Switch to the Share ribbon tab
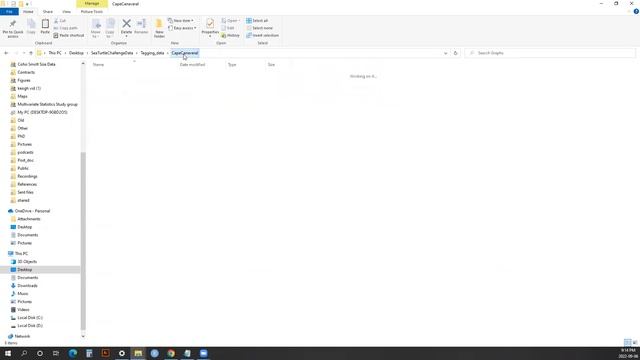Image resolution: width=640 pixels, height=360 pixels. pos(48,11)
